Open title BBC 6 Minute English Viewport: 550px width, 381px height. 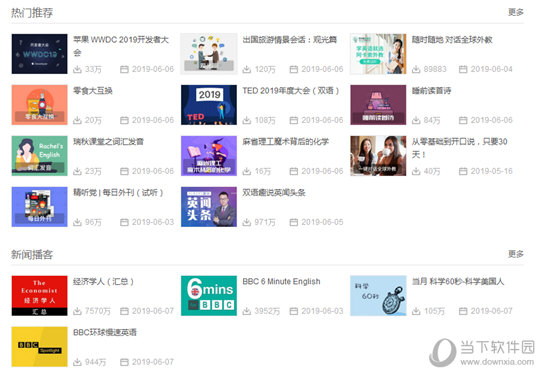[x=281, y=281]
